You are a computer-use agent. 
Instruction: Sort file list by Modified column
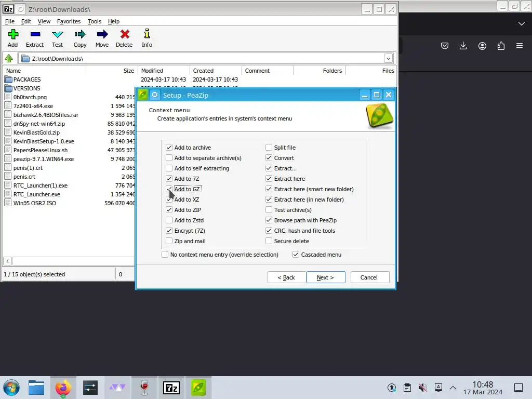click(164, 71)
